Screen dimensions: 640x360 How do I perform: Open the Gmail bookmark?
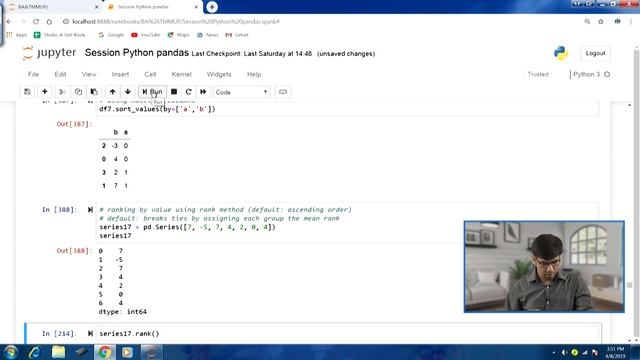coord(237,35)
